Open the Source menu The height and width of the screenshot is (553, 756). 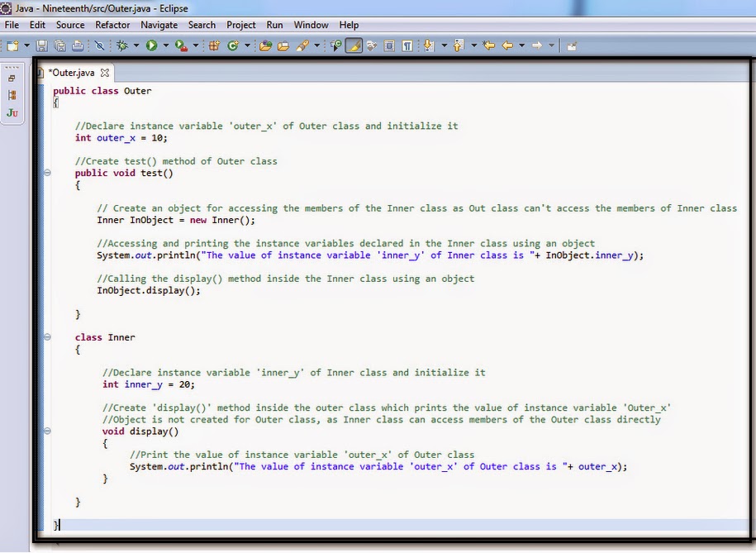(x=70, y=25)
